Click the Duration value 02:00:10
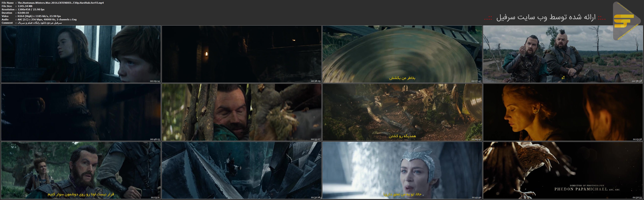The width and height of the screenshot is (644, 200). click(x=23, y=13)
